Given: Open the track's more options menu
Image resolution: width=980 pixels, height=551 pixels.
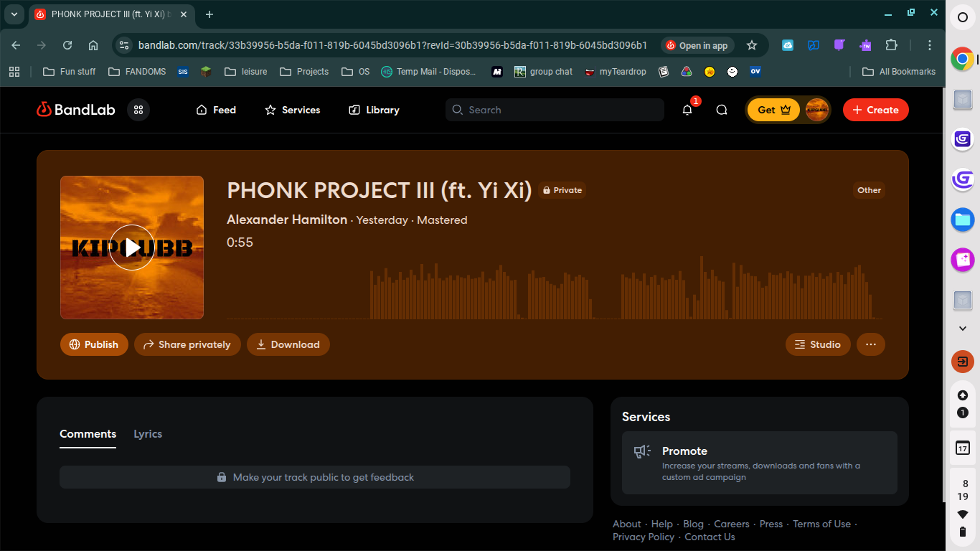Looking at the screenshot, I should (x=870, y=344).
